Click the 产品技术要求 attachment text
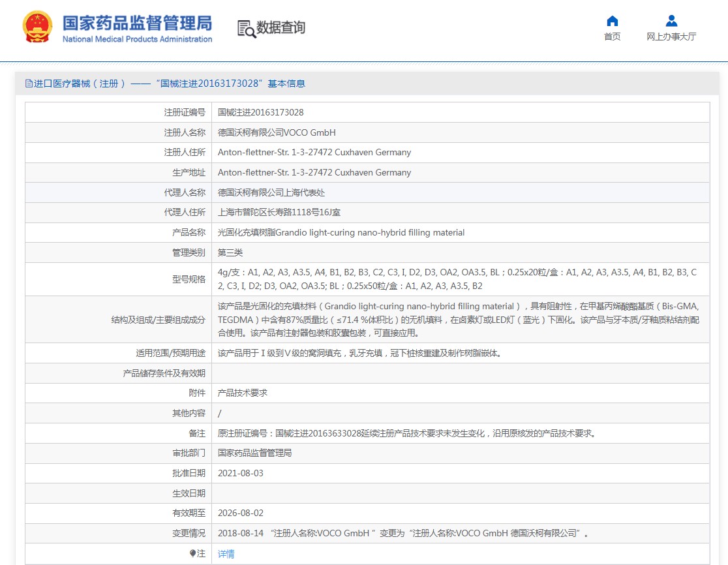728x565 pixels. 242,393
